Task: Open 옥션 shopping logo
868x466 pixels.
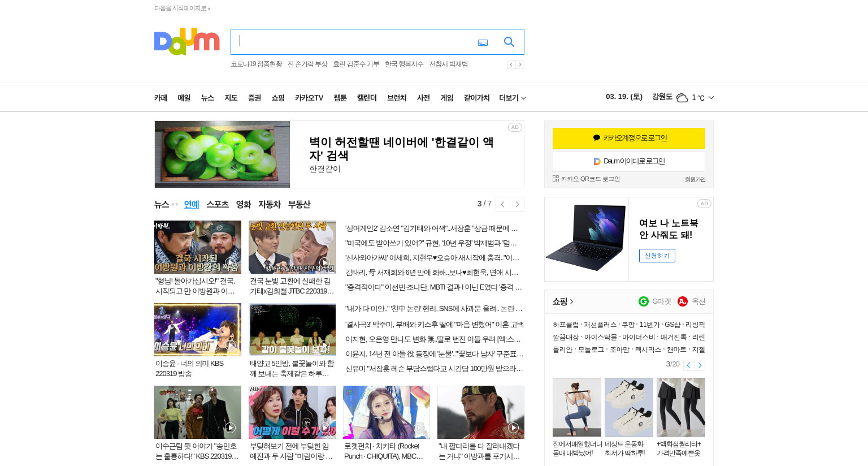Action: pos(683,301)
